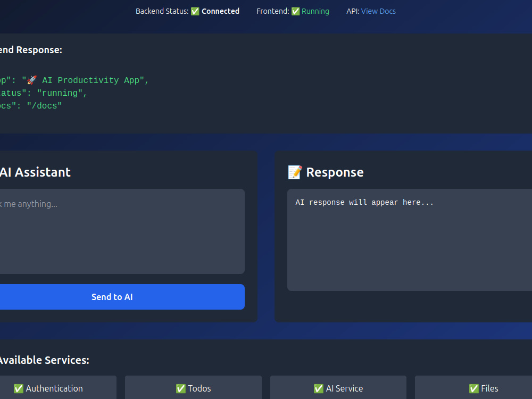This screenshot has width=532, height=399.
Task: Click the checkmark icon on Todos
Action: (x=181, y=388)
